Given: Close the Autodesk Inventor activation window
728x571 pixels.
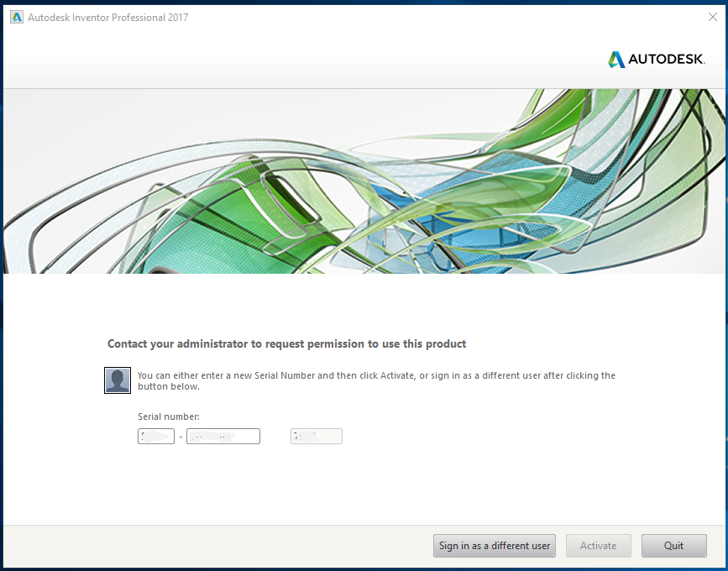Looking at the screenshot, I should tap(713, 17).
